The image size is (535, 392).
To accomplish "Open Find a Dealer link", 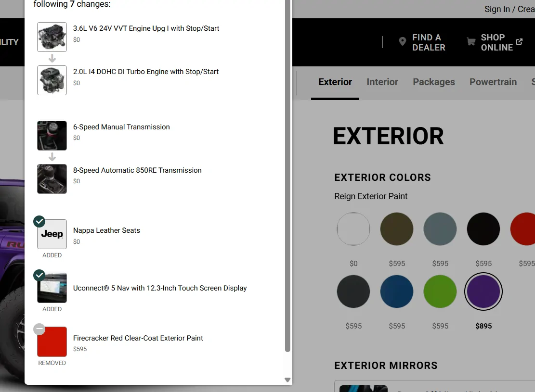I will pos(429,42).
